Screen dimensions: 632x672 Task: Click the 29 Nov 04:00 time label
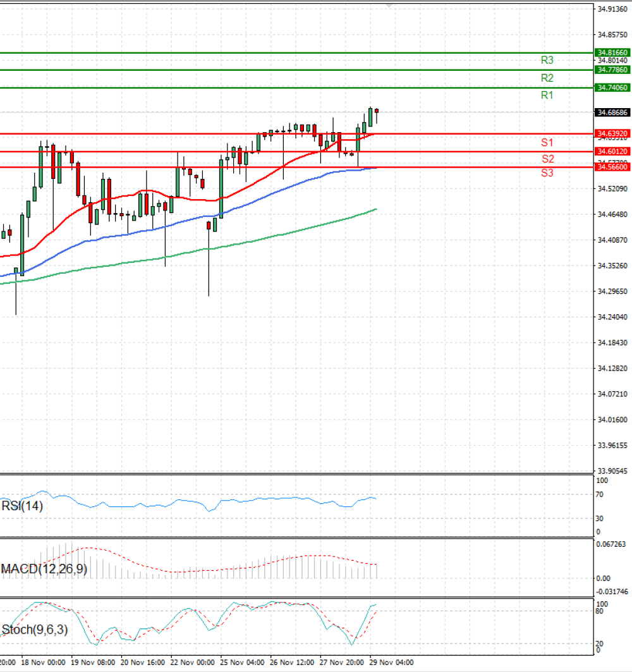pos(391,663)
